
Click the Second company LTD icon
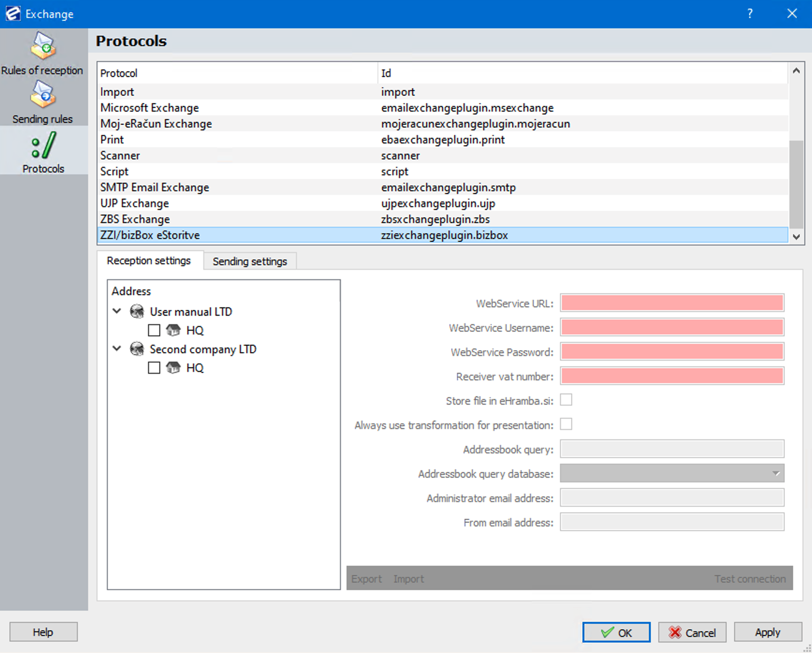click(x=137, y=349)
